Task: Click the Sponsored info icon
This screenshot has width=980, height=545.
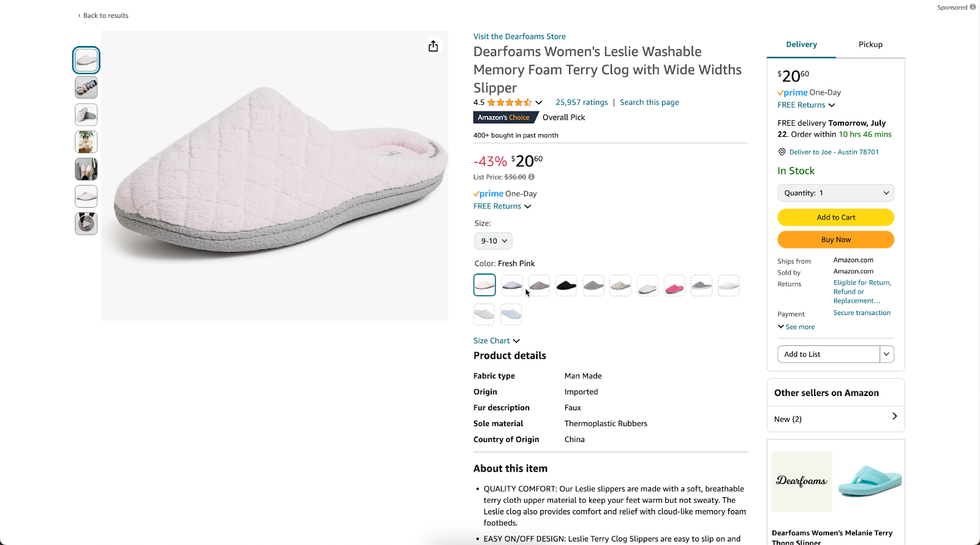Action: click(974, 7)
